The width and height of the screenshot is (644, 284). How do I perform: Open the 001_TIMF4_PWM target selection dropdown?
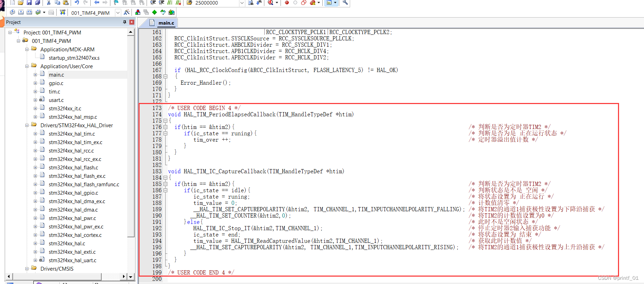(x=118, y=13)
